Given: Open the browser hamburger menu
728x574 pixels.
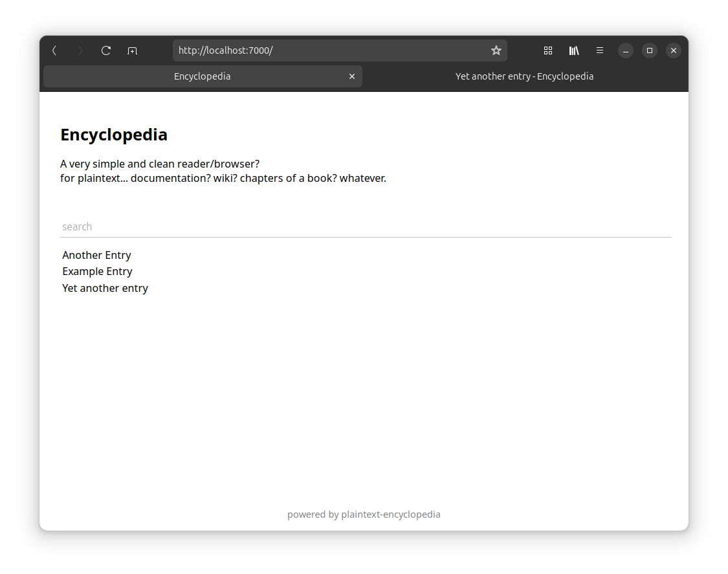Looking at the screenshot, I should (600, 50).
